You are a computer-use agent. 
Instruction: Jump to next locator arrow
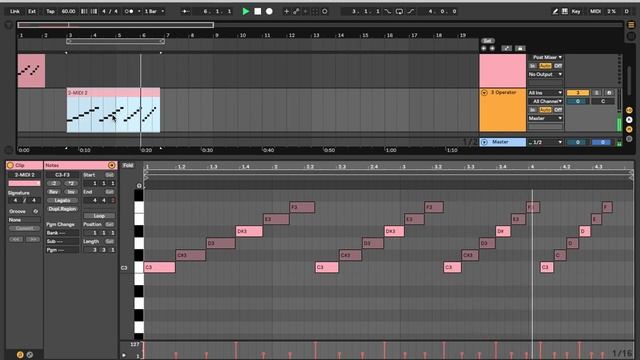[492, 48]
